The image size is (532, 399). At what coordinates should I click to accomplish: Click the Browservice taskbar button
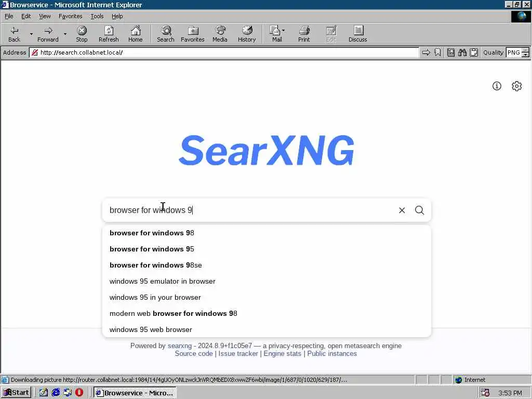135,393
